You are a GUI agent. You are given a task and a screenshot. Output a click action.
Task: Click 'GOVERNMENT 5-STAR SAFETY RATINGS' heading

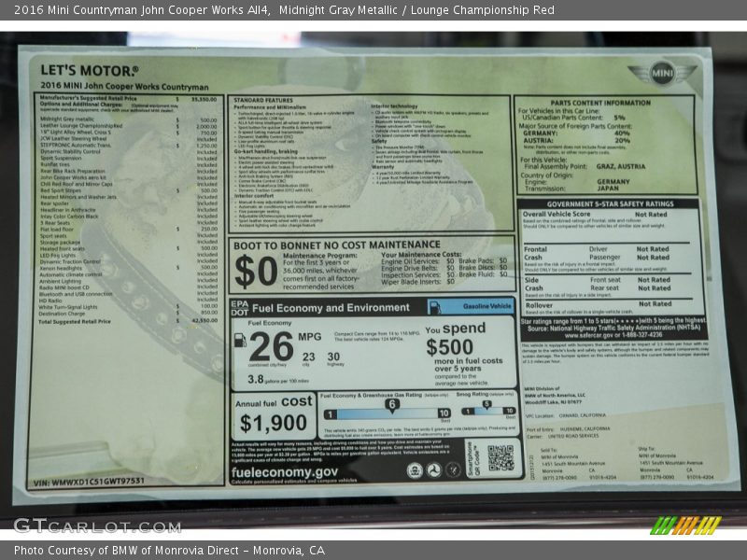click(611, 203)
